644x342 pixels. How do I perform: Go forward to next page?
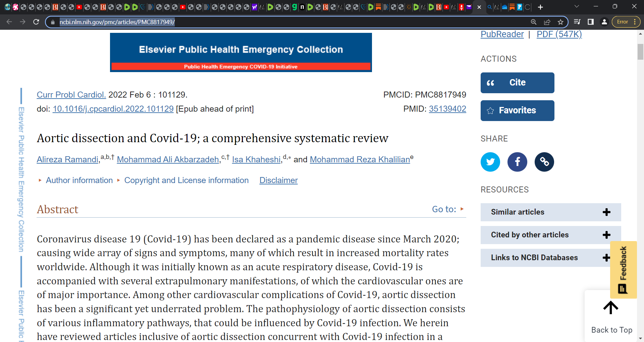(x=22, y=22)
